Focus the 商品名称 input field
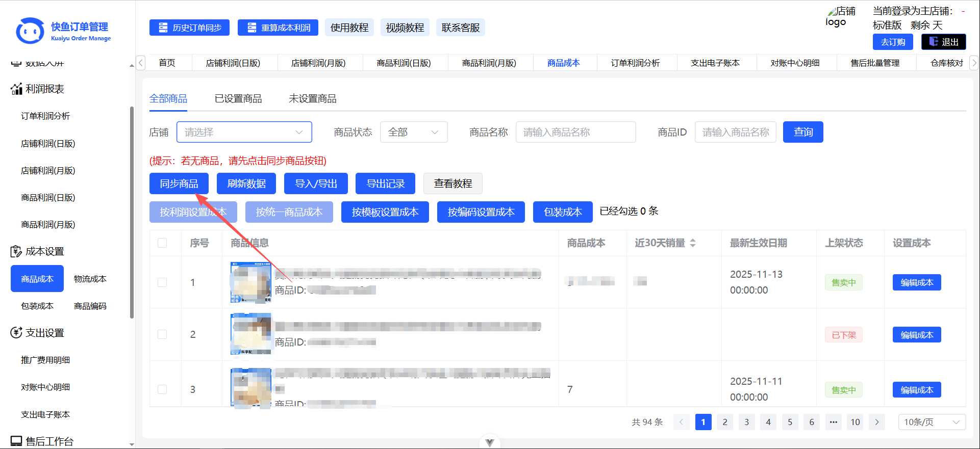 click(575, 132)
